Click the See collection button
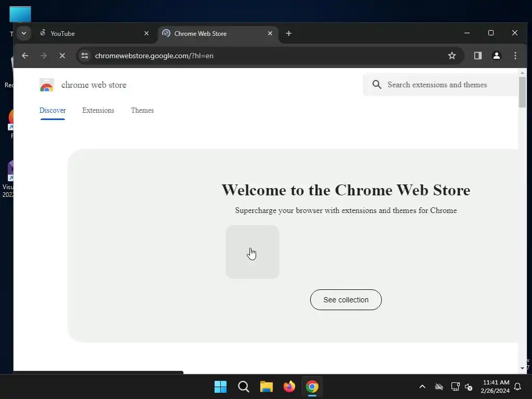Screen dimensions: 532x399 click(x=345, y=300)
